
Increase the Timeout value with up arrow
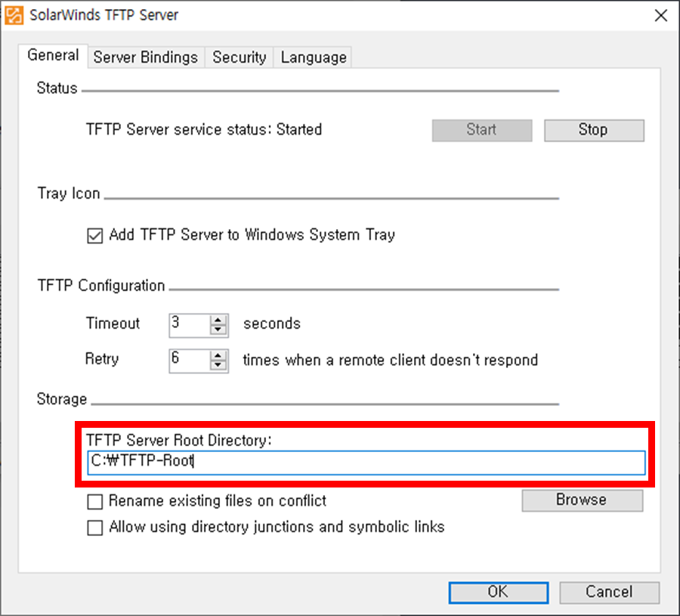pyautogui.click(x=218, y=320)
